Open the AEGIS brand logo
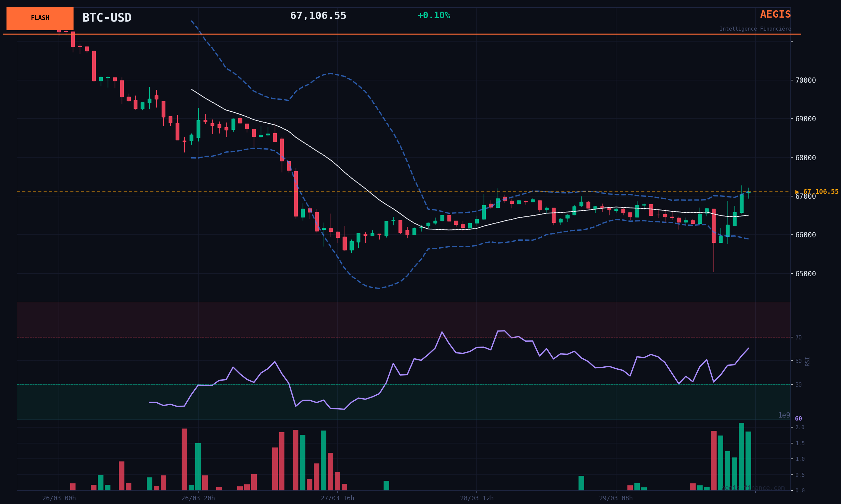The height and width of the screenshot is (504, 841). [x=775, y=15]
